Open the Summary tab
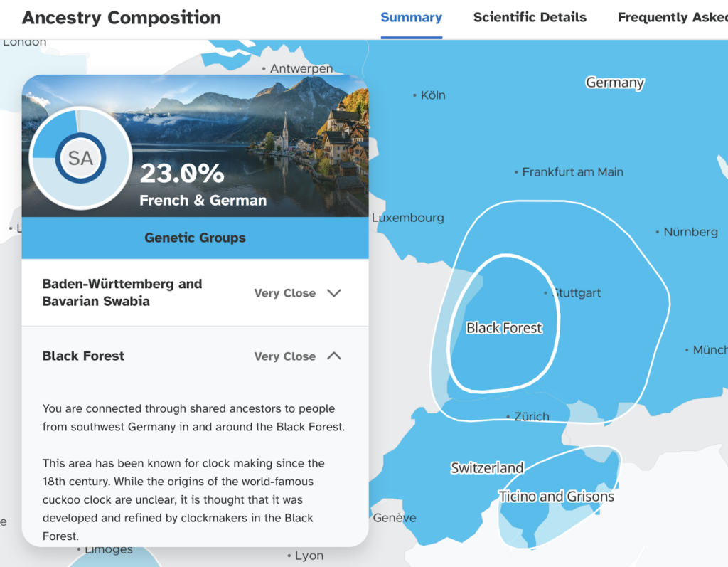Viewport: 728px width, 567px height. (x=411, y=18)
